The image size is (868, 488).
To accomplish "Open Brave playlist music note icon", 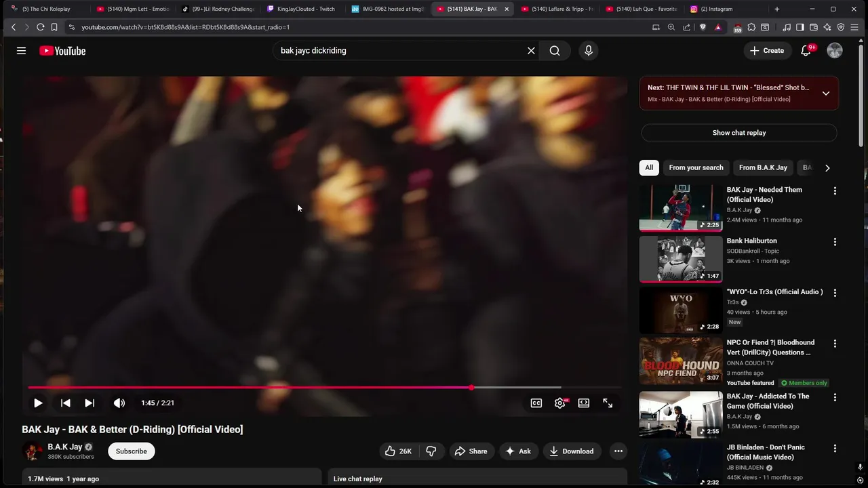I will pos(787,27).
